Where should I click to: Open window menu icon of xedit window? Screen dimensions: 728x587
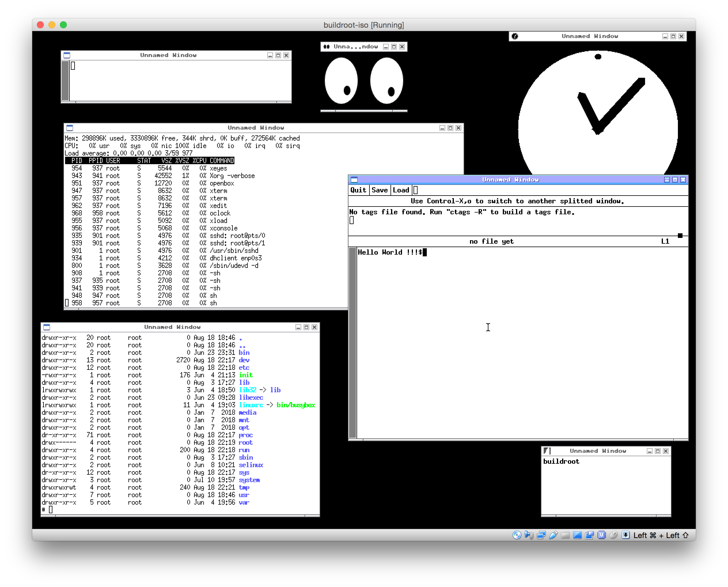click(354, 179)
